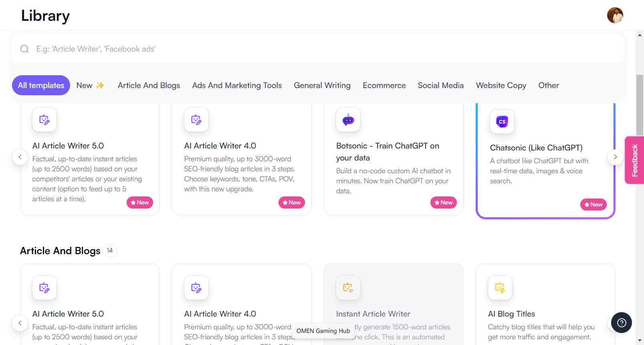The height and width of the screenshot is (345, 644).
Task: Open the Feedback side button
Action: click(x=634, y=160)
